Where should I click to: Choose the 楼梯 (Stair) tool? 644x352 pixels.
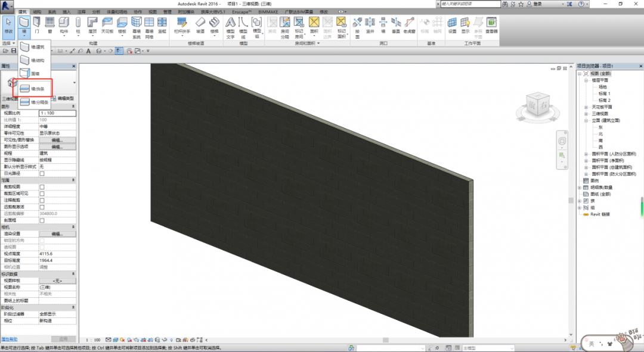[x=214, y=26]
